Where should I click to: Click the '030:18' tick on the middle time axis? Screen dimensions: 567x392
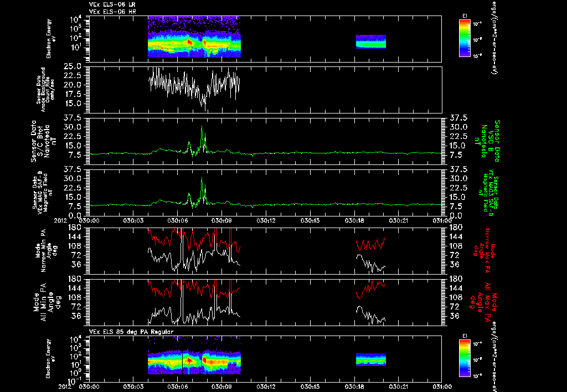pyautogui.click(x=355, y=220)
